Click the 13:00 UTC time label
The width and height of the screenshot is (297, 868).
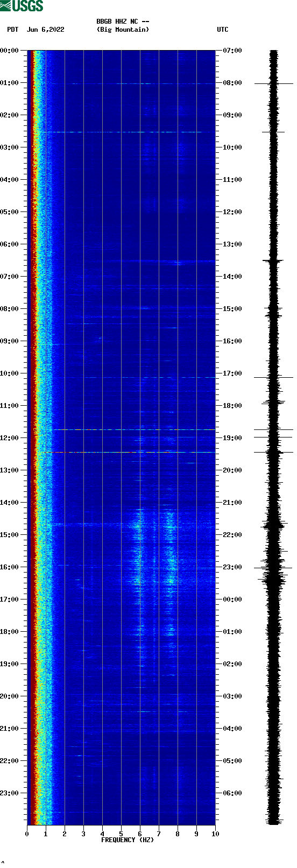232,244
